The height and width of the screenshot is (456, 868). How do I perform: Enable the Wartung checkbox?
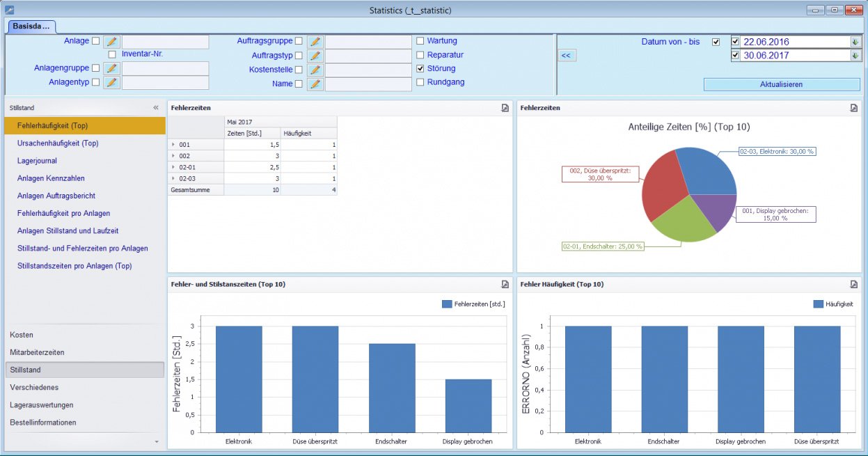click(420, 41)
